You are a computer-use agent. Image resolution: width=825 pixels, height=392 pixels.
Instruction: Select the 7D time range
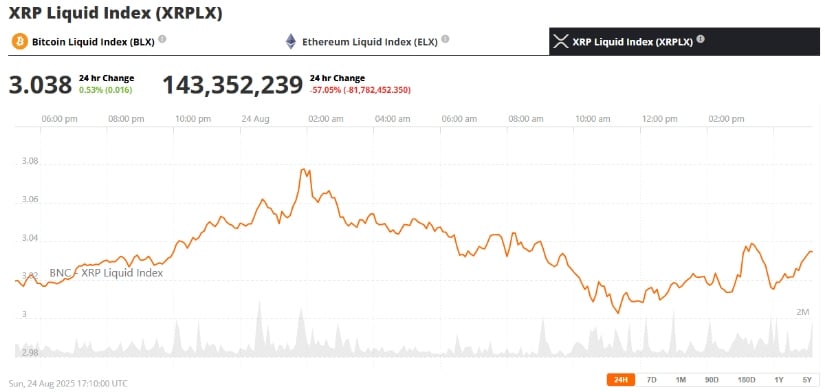[x=651, y=379]
